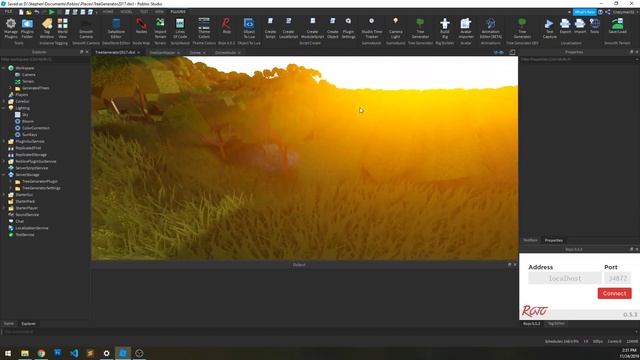Viewport: 640px width, 360px height.
Task: Select Terrain in the Explorer
Action: [x=28, y=82]
